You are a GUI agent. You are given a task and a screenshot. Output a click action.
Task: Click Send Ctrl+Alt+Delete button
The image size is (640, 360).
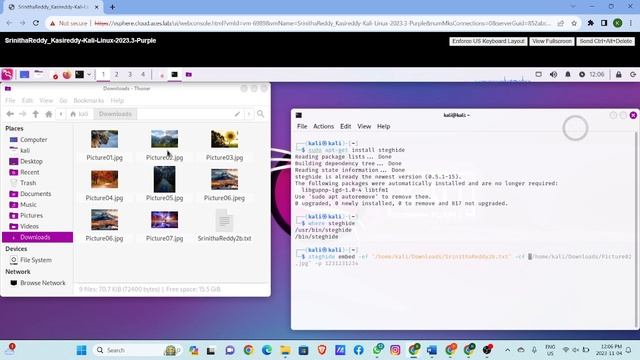[x=606, y=41]
